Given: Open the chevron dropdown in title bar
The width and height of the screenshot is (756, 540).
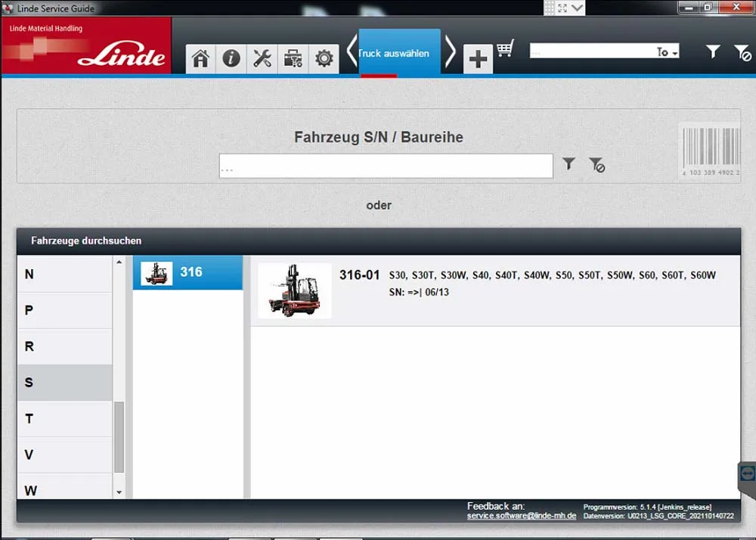Looking at the screenshot, I should pos(577,8).
